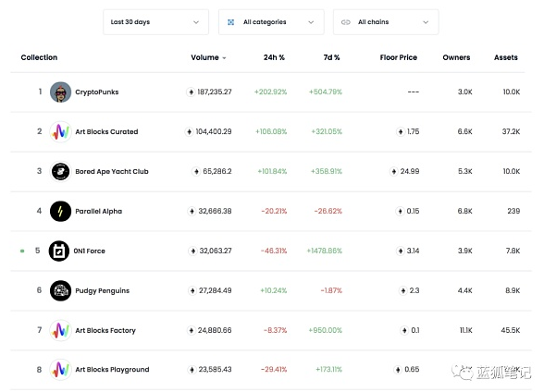Open the CryptoPunks collection link
This screenshot has height=392, width=544.
pyautogui.click(x=97, y=92)
